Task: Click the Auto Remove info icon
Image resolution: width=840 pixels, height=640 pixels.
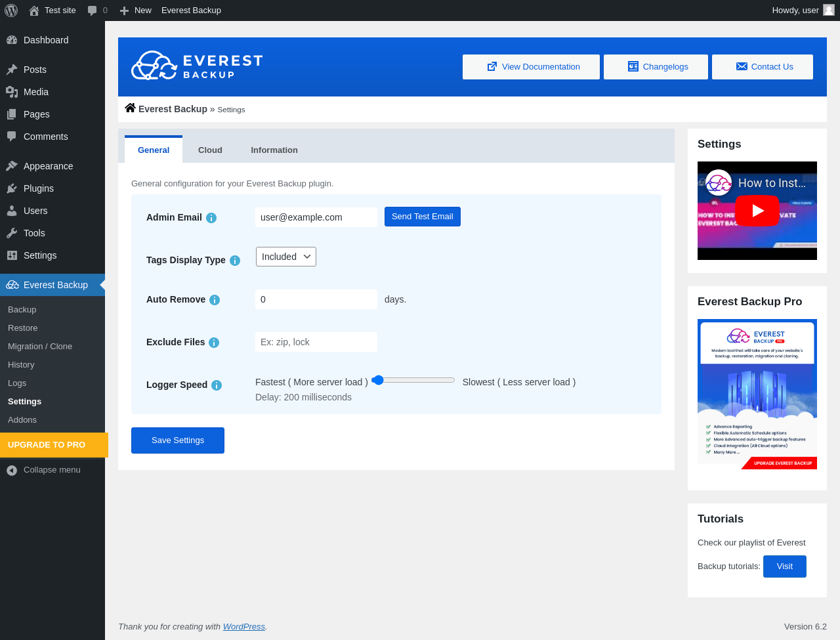Action: coord(215,300)
